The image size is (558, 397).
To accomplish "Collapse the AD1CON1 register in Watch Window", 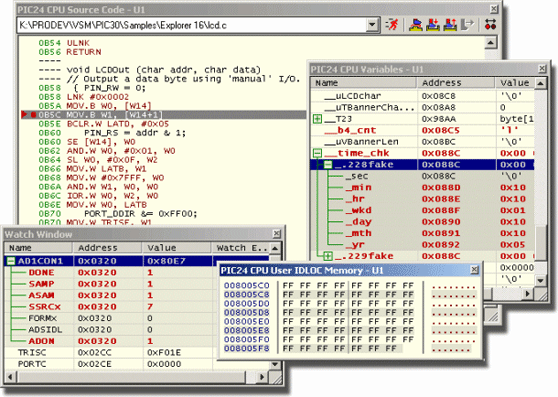I will coord(10,261).
